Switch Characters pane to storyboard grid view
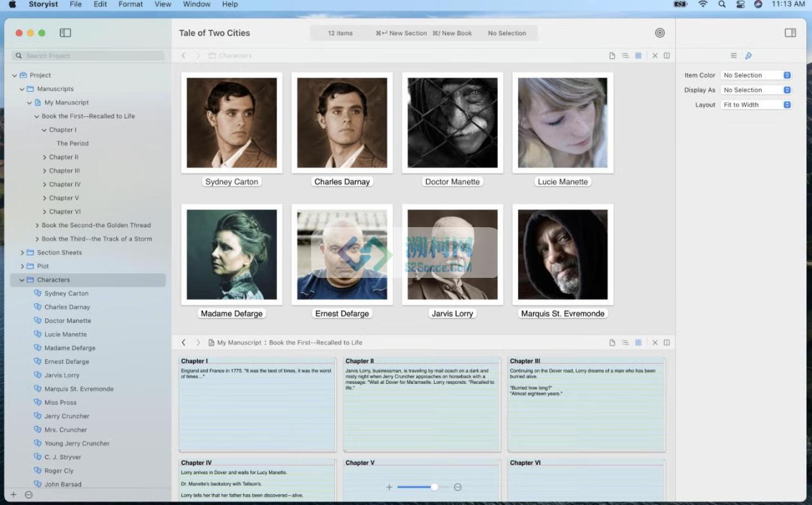This screenshot has width=812, height=505. click(x=638, y=56)
